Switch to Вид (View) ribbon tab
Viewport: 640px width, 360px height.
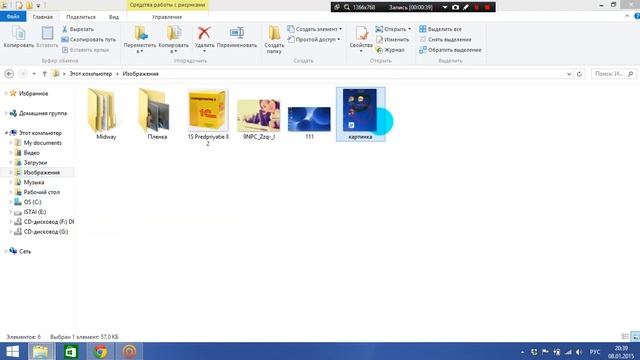pyautogui.click(x=114, y=17)
